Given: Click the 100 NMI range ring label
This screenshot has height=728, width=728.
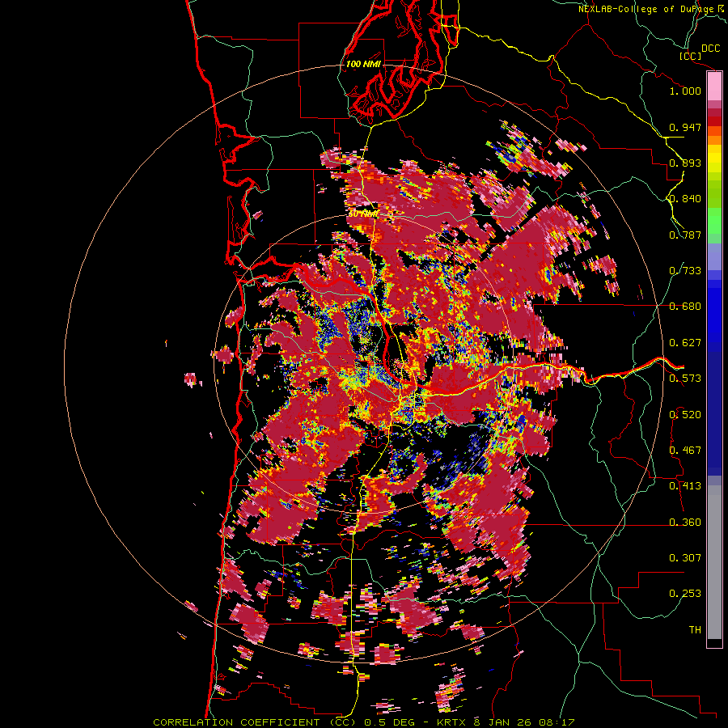Looking at the screenshot, I should [x=363, y=64].
